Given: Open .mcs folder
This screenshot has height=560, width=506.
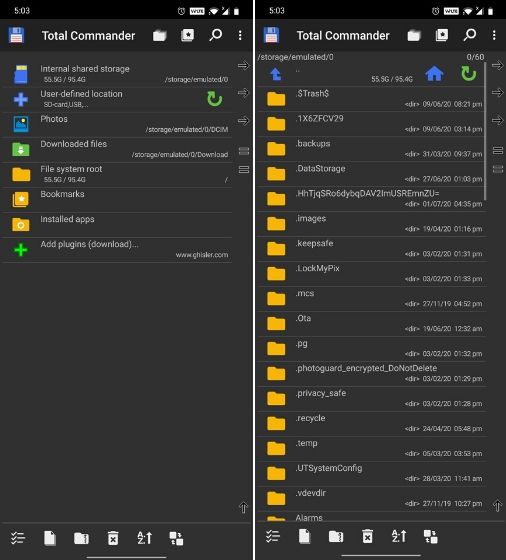Looking at the screenshot, I should (371, 299).
